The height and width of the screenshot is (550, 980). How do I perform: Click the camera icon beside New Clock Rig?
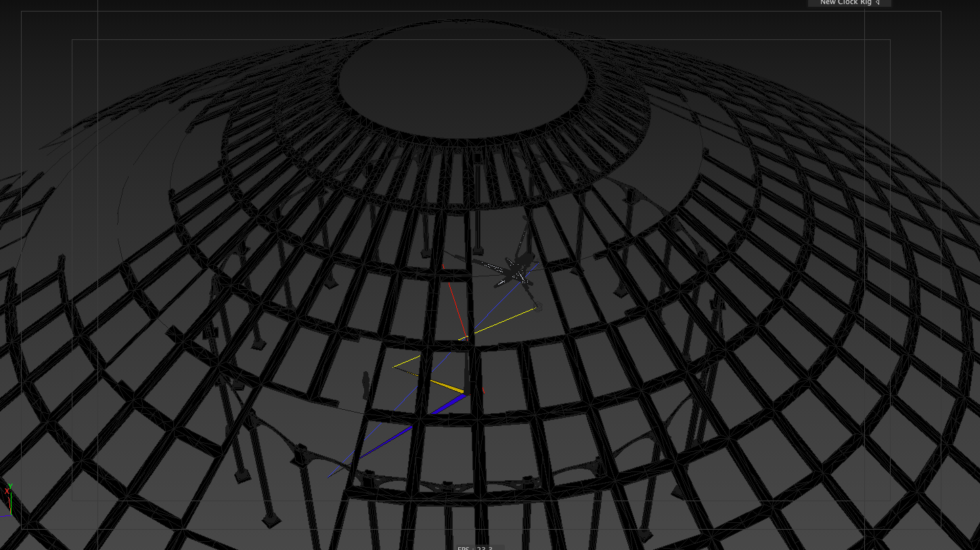coord(878,3)
